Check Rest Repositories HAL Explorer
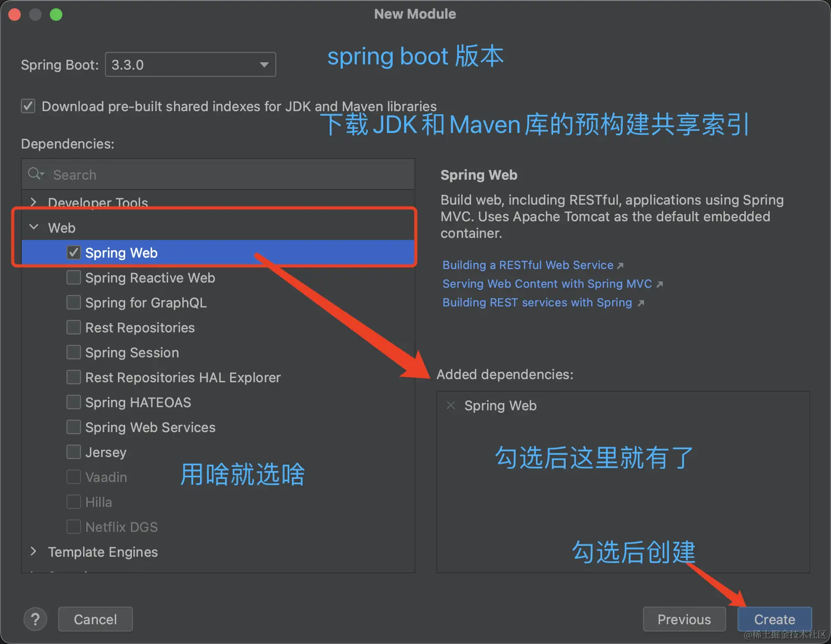 click(x=74, y=377)
